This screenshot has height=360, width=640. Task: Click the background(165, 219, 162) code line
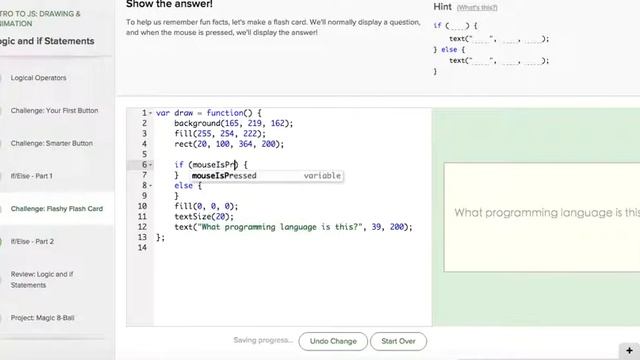(x=233, y=123)
